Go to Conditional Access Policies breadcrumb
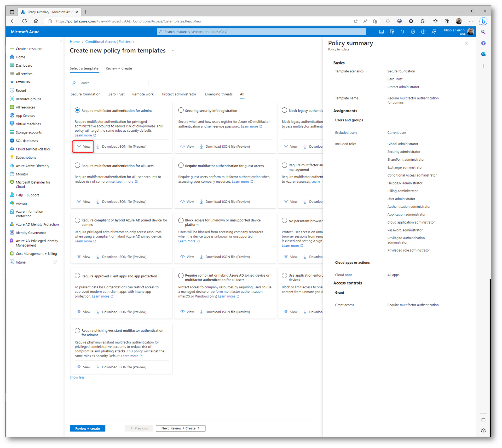 pos(108,42)
